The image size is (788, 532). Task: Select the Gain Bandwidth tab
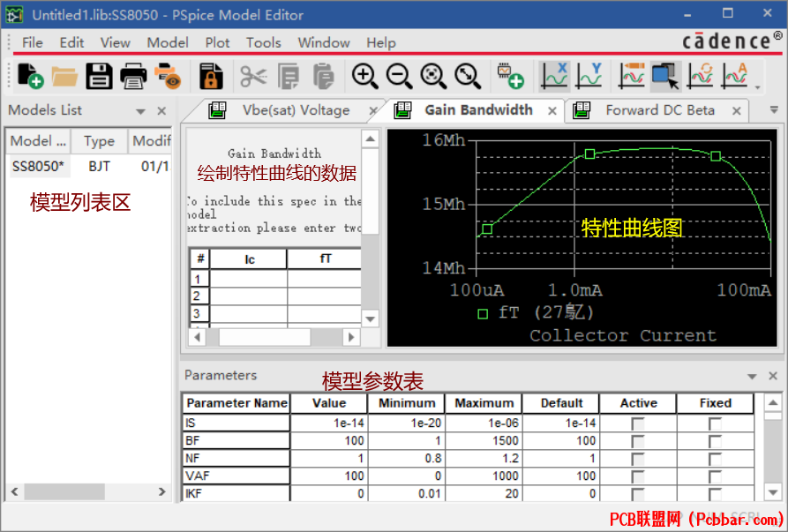(x=478, y=110)
